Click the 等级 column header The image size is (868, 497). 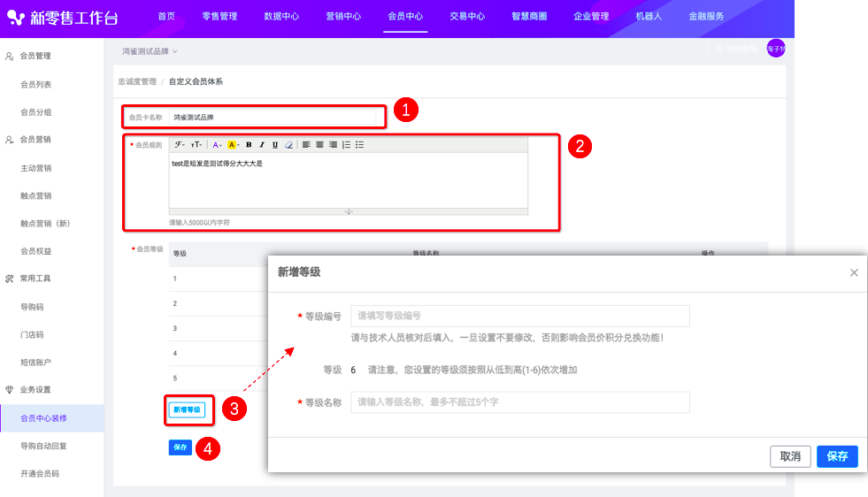pos(180,254)
